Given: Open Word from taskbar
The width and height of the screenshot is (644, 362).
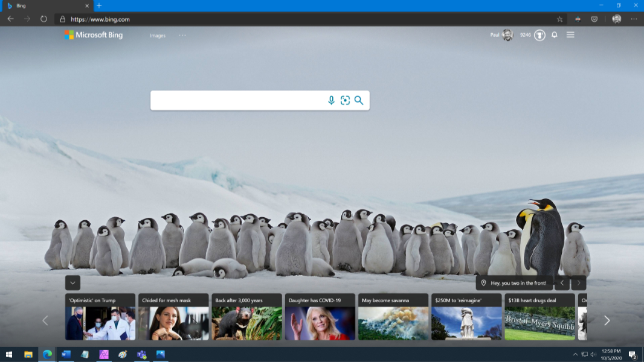Looking at the screenshot, I should tap(66, 355).
